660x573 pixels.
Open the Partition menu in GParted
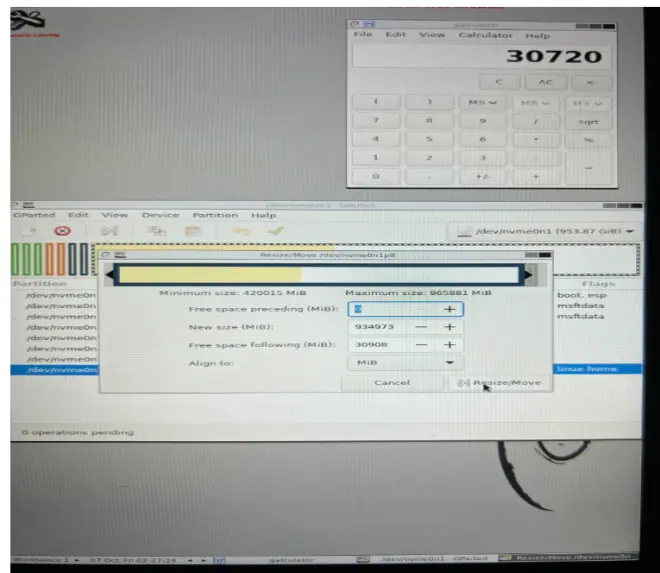tap(215, 215)
